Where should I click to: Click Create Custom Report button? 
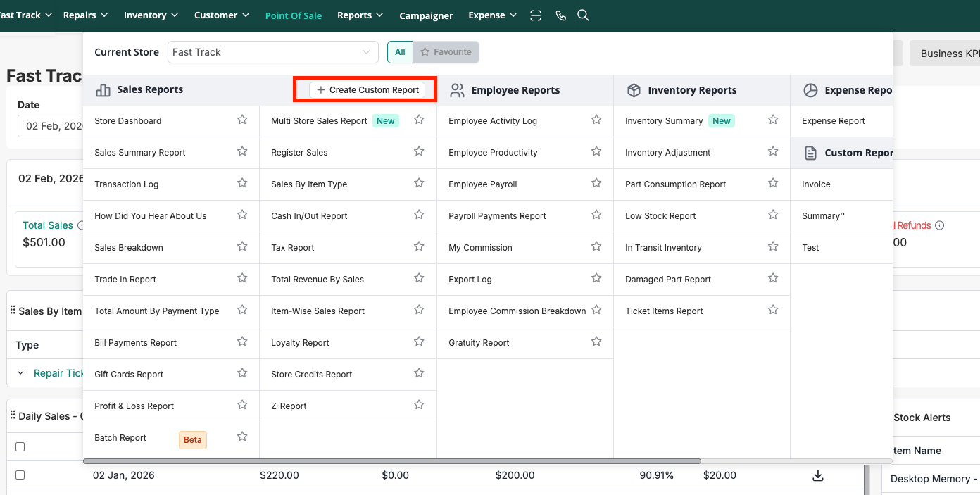[x=367, y=90]
